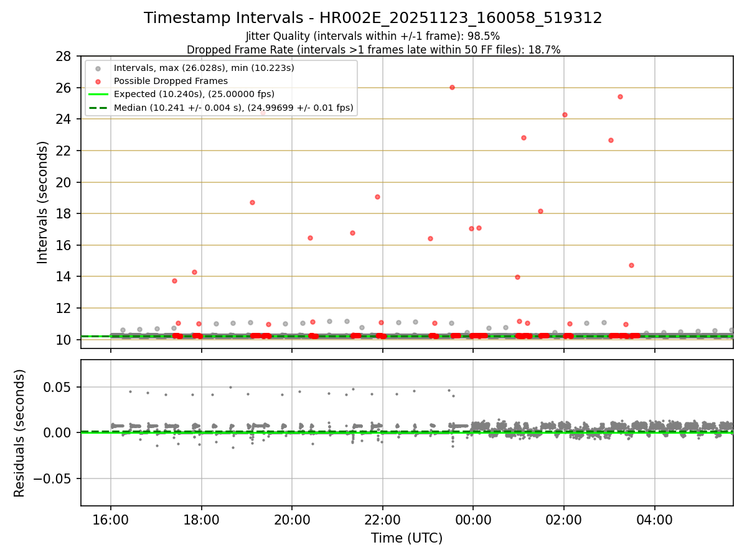747x560 pixels.
Task: Click the Dropped Frame Rate 18.7% subtitle
Action: point(373,50)
